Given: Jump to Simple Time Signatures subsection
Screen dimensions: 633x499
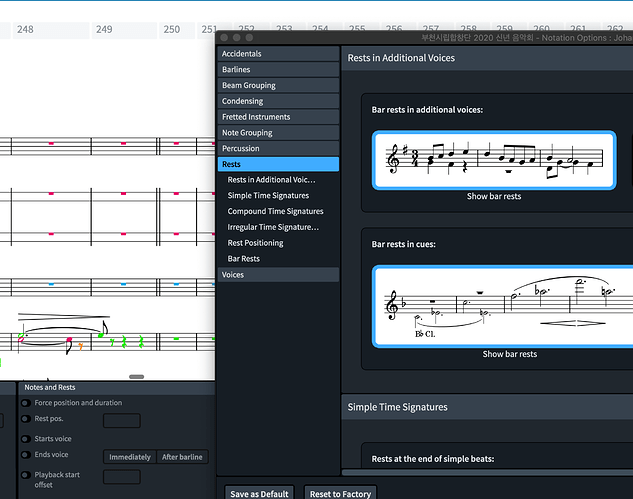Looking at the screenshot, I should [268, 195].
